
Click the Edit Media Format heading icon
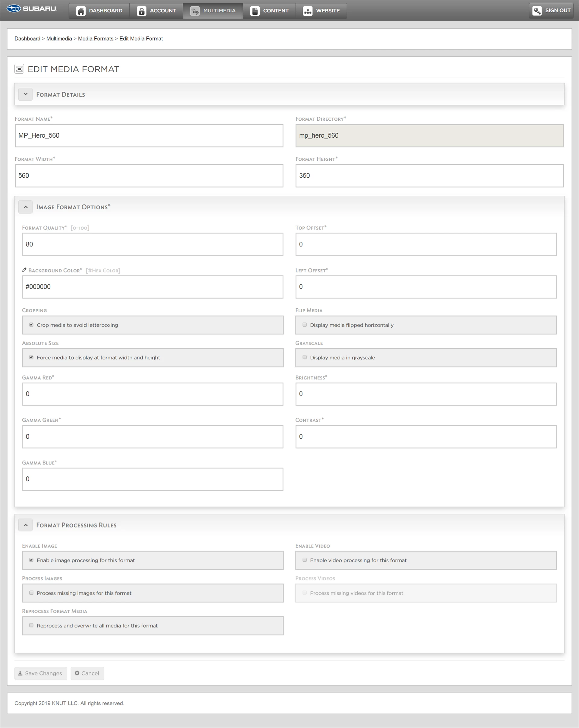[19, 69]
